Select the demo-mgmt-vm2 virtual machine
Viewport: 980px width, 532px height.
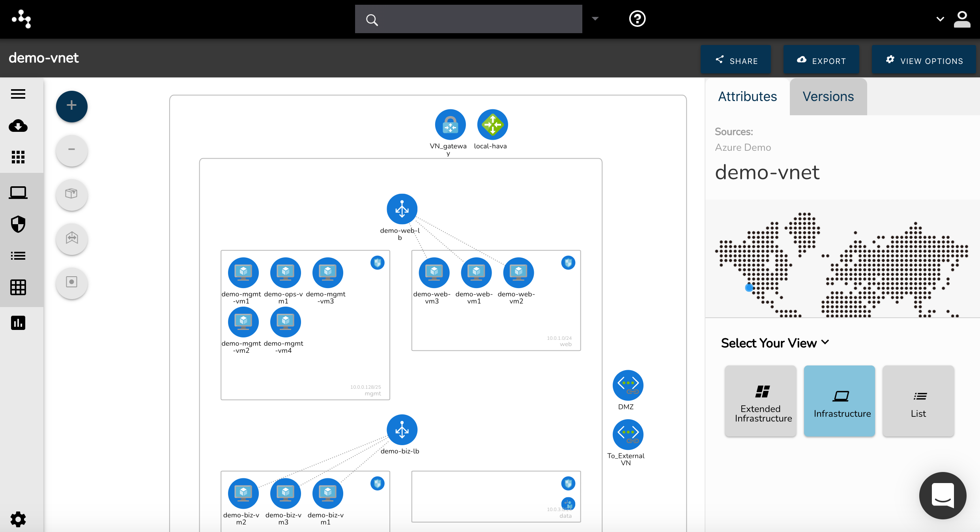coord(243,322)
